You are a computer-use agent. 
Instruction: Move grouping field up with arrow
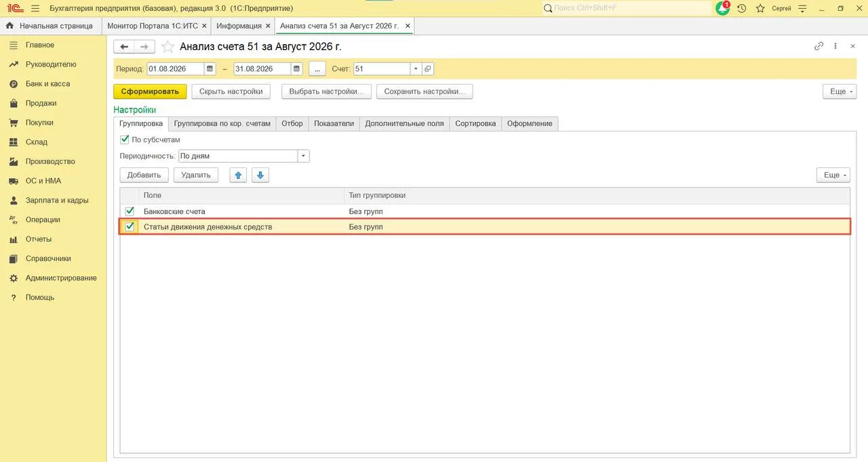pos(238,175)
